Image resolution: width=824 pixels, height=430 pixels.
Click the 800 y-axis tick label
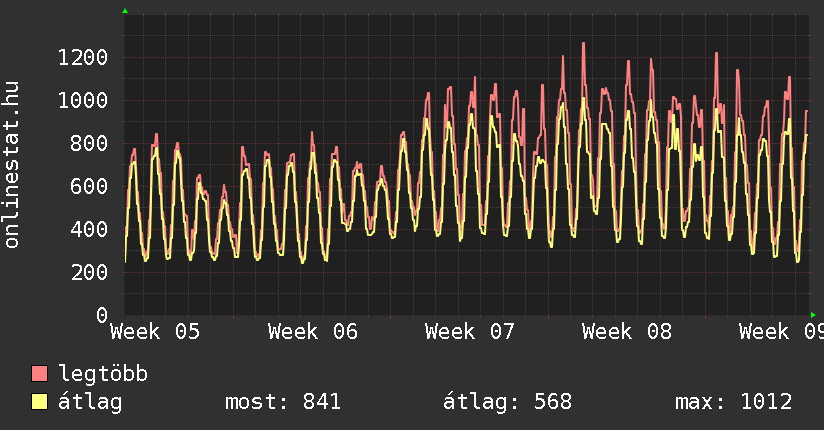pyautogui.click(x=88, y=143)
